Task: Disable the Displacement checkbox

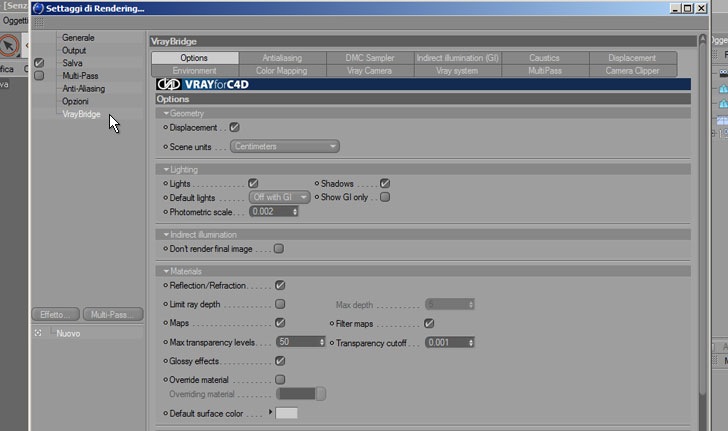Action: point(234,127)
